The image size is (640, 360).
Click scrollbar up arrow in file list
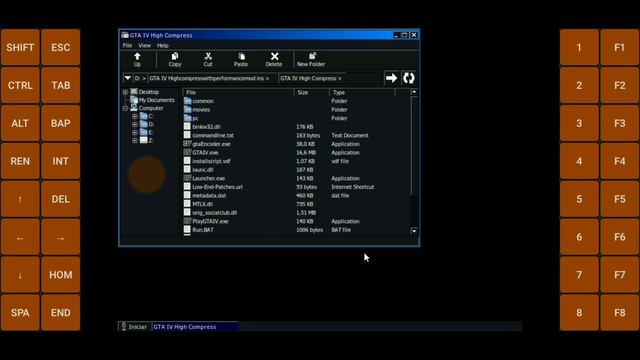[414, 92]
